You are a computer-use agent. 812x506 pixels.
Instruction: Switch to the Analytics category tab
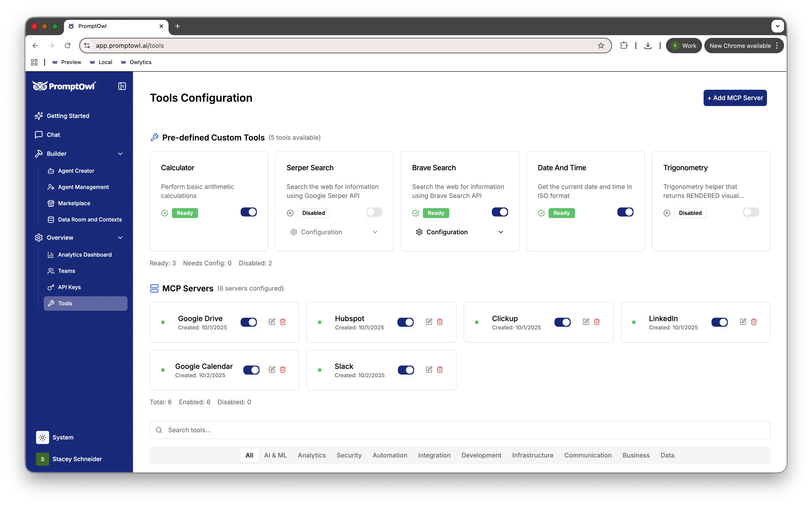(x=312, y=455)
